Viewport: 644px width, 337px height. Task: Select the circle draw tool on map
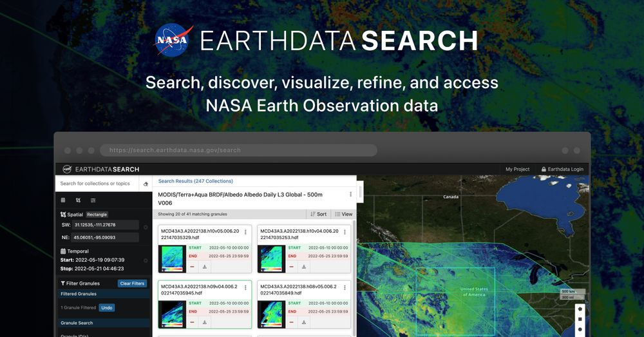[580, 329]
